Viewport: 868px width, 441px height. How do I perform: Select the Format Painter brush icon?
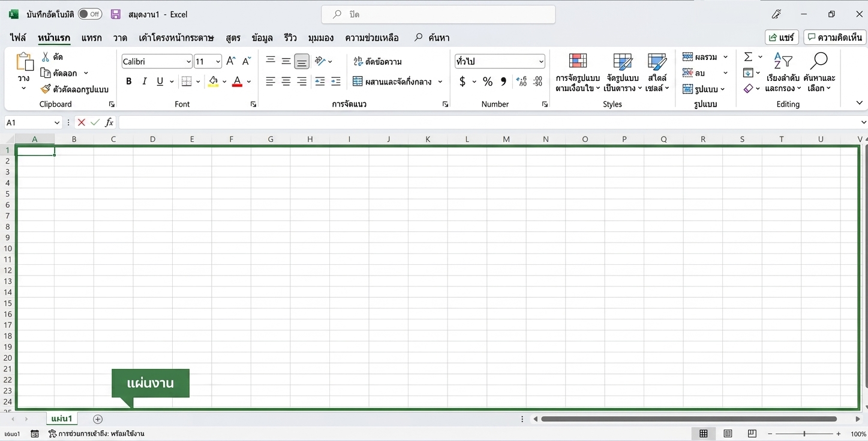pos(46,89)
